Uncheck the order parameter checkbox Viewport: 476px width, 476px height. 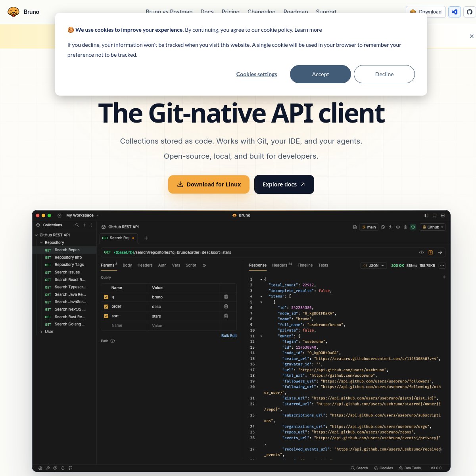pyautogui.click(x=106, y=307)
